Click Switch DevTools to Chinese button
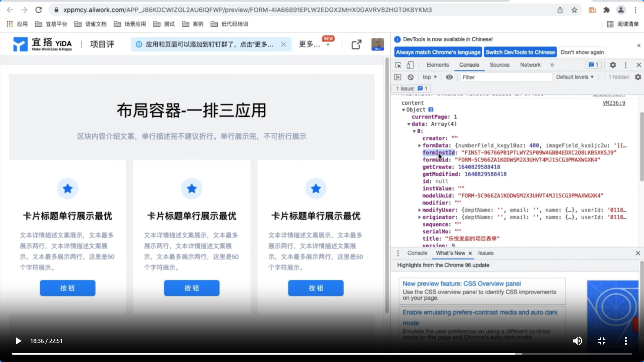644x362 pixels. click(x=520, y=52)
